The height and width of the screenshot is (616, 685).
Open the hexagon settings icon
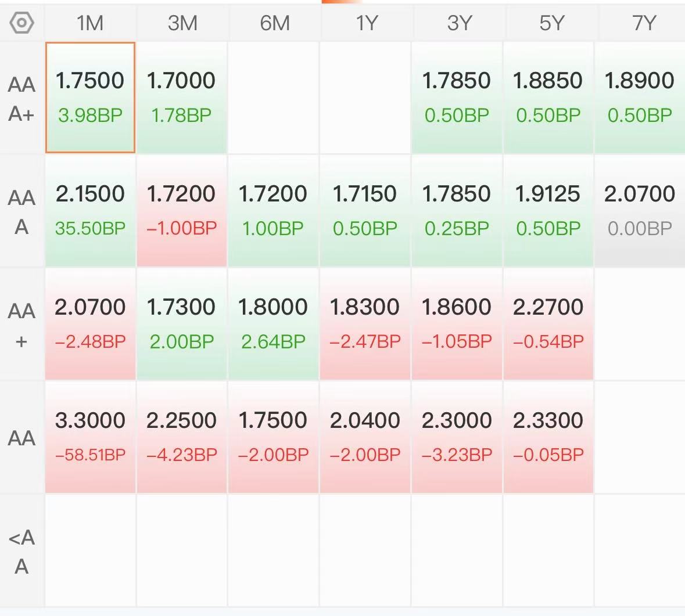coord(21,23)
